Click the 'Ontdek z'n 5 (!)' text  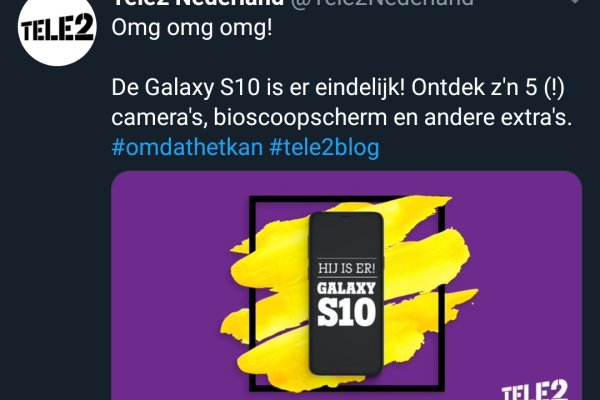(488, 88)
